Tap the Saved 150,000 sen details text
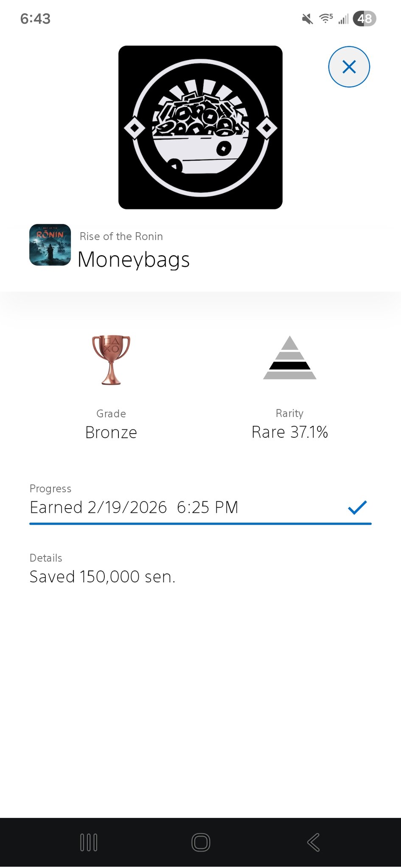Image resolution: width=401 pixels, height=868 pixels. coord(102,577)
